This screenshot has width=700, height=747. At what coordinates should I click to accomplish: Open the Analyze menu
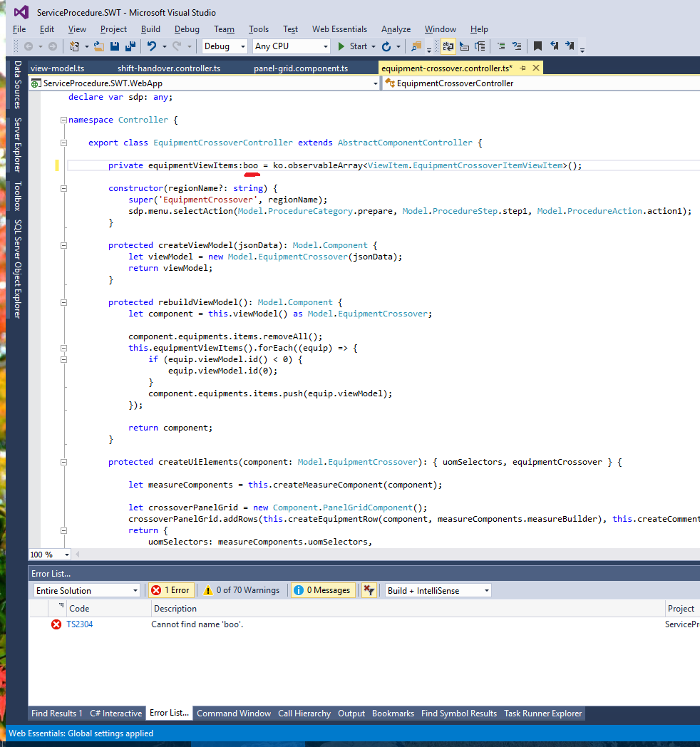tap(396, 29)
